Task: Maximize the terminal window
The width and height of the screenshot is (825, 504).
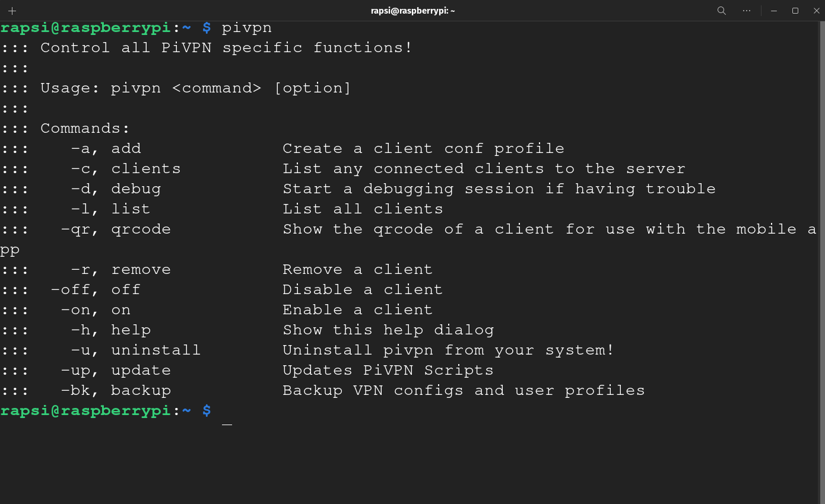Action: pos(795,11)
